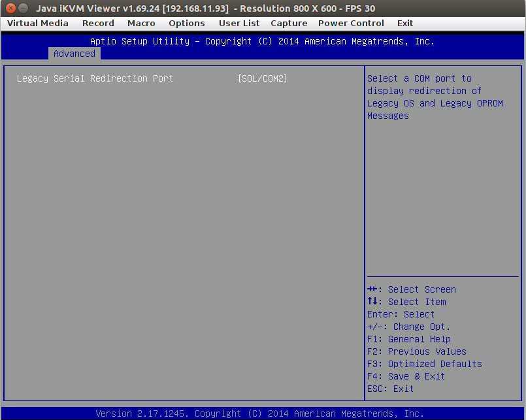
Task: Click the F2: Previous Values entry
Action: tap(418, 351)
